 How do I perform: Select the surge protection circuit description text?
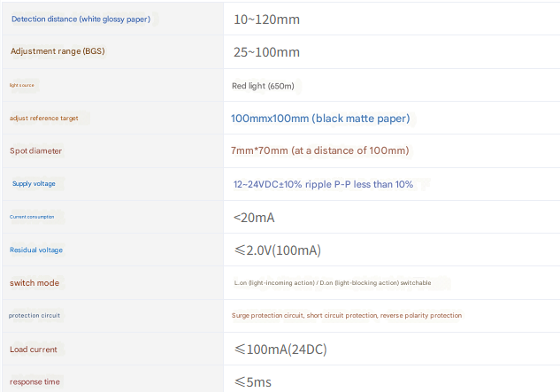click(346, 316)
